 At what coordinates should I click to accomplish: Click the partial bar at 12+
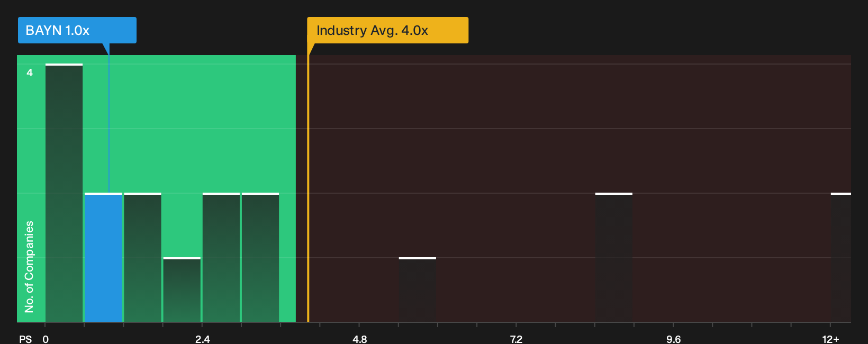pos(841,257)
